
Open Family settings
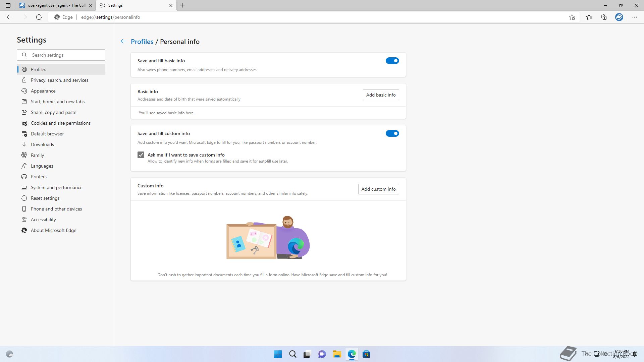point(61,155)
